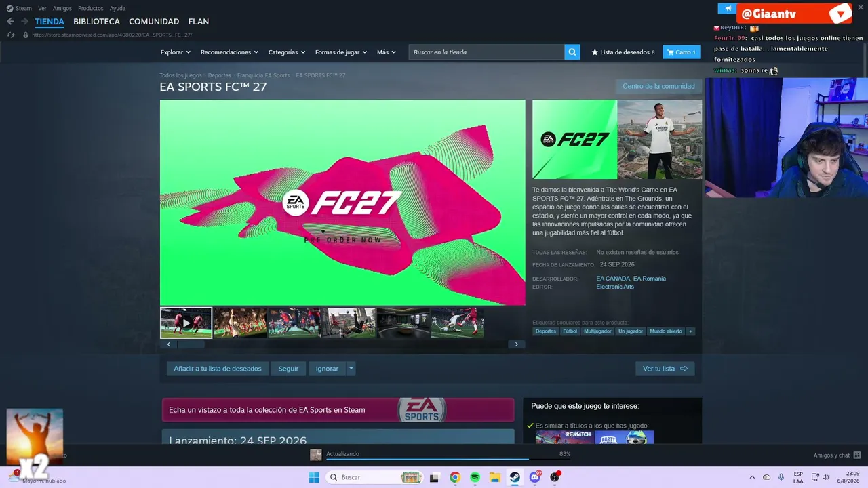
Task: Click the downloading game icon in footer
Action: 315,455
